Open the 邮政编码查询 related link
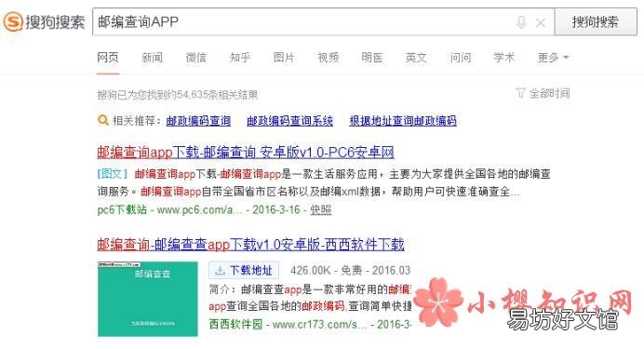644x349 pixels. [198, 121]
